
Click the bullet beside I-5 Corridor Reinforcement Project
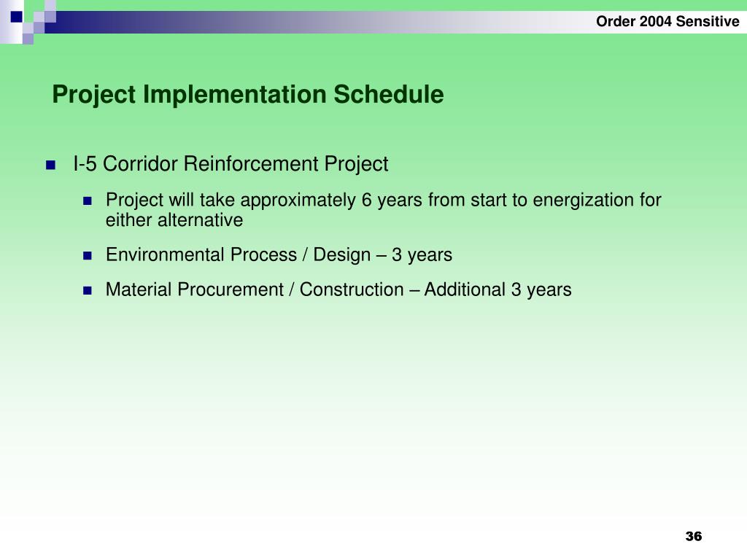(50, 165)
